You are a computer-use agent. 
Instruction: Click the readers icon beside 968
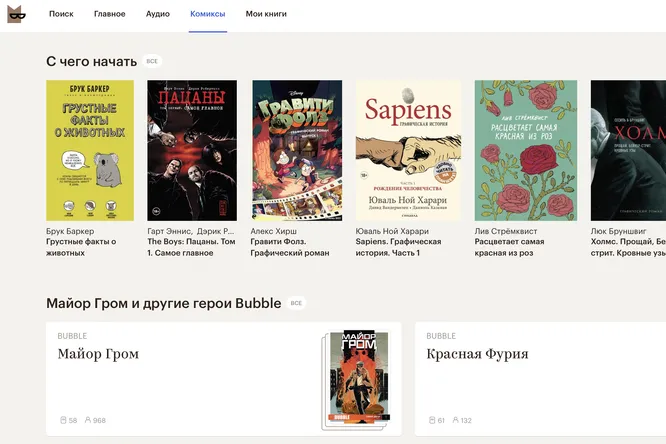tap(87, 420)
